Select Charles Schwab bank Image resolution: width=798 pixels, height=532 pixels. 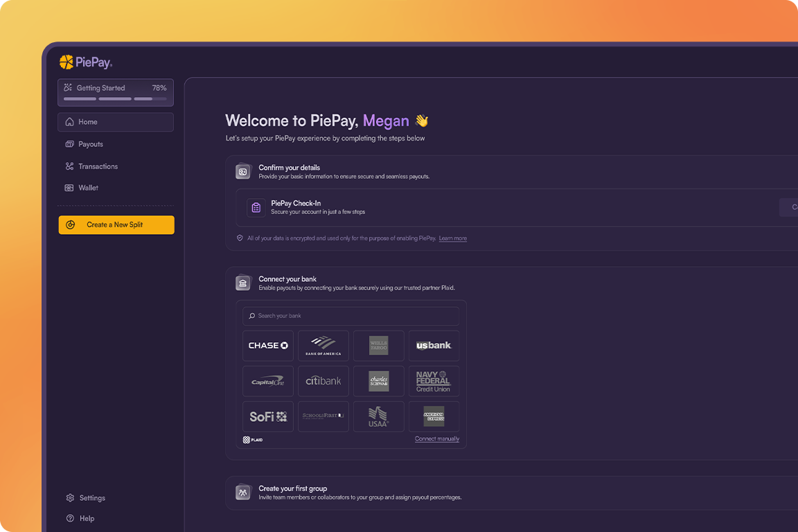(x=379, y=381)
